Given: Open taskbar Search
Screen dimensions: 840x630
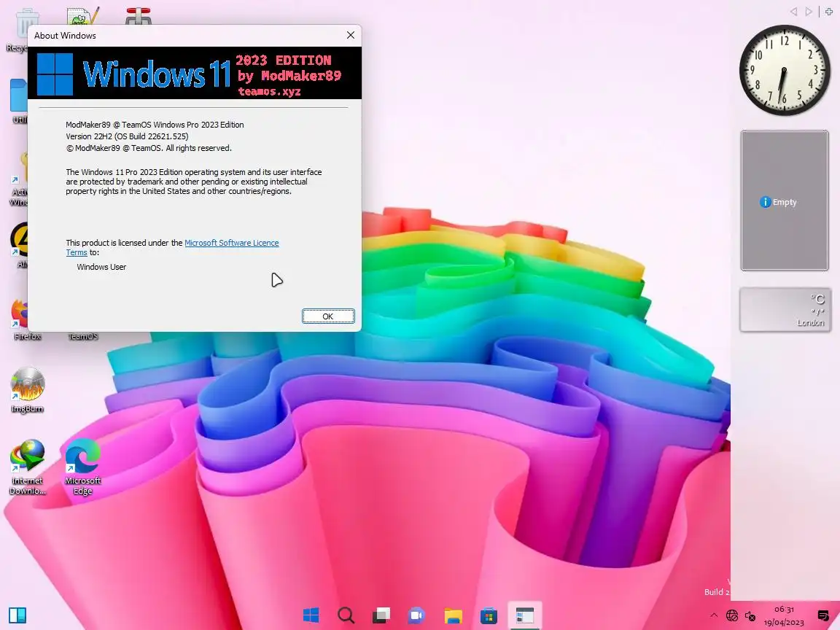Looking at the screenshot, I should [346, 615].
